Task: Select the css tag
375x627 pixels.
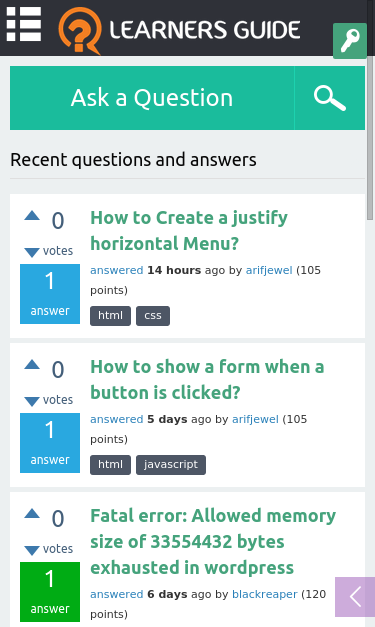Action: click(x=153, y=316)
